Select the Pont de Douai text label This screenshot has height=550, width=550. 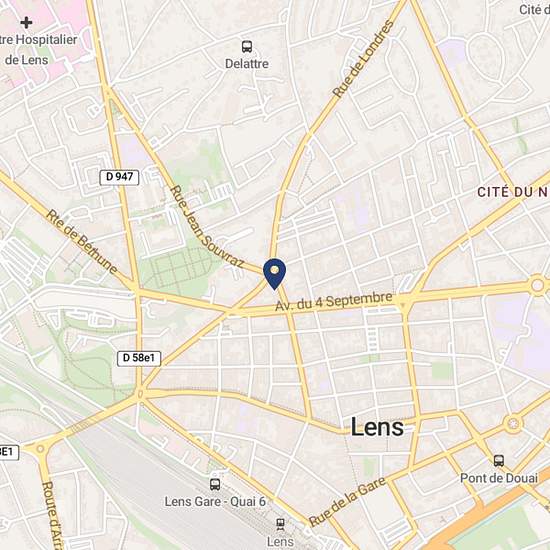pos(499,478)
